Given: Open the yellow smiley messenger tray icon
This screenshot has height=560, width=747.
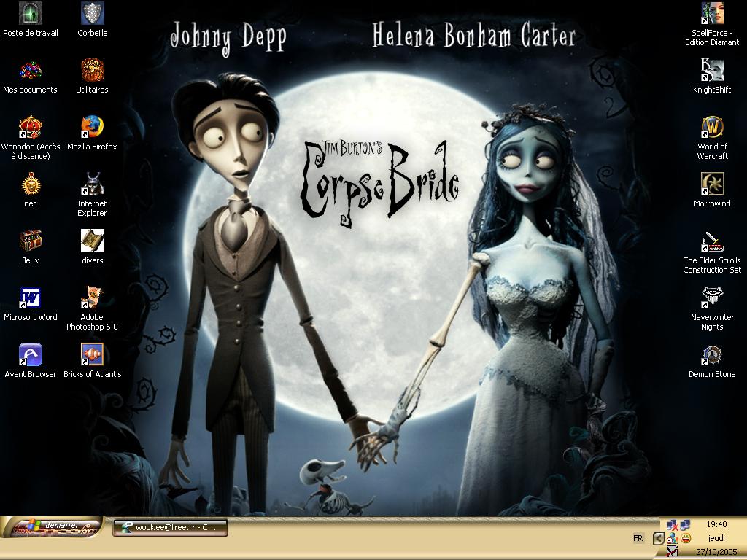Looking at the screenshot, I should coord(686,538).
